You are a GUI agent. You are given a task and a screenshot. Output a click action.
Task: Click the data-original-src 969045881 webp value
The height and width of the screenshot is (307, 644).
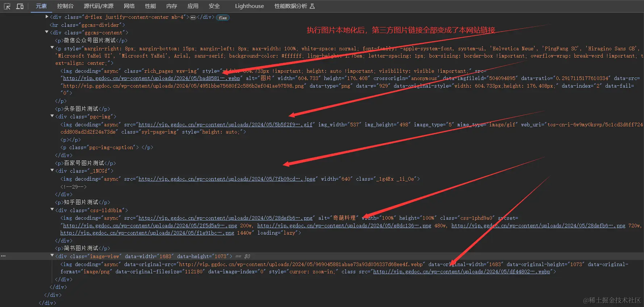click(x=301, y=265)
